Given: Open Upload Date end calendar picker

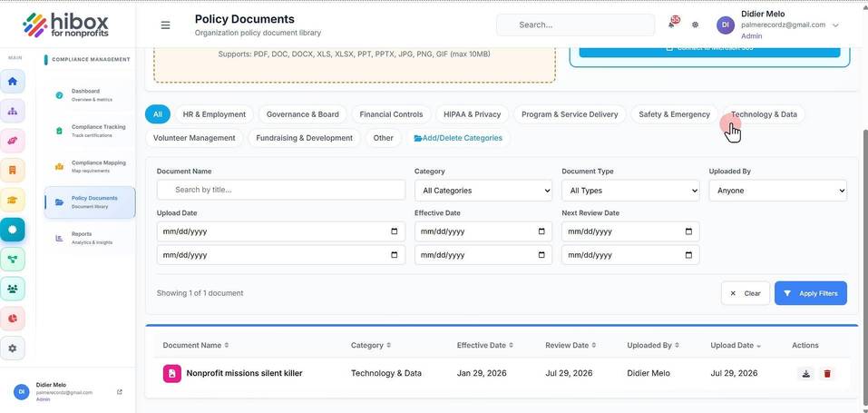Looking at the screenshot, I should click(x=395, y=255).
